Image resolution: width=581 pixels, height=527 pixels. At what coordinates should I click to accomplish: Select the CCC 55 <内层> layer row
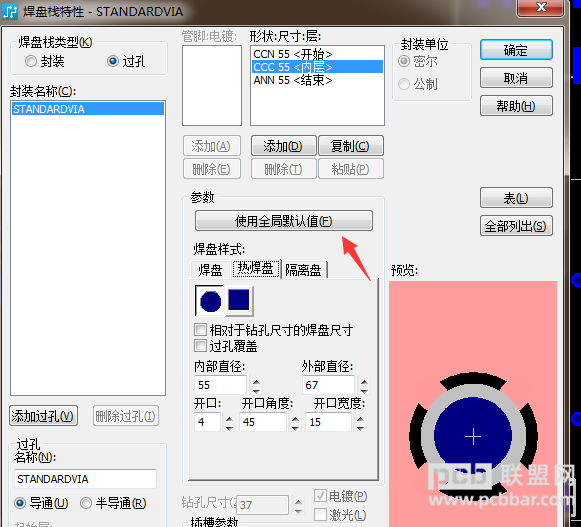317,67
